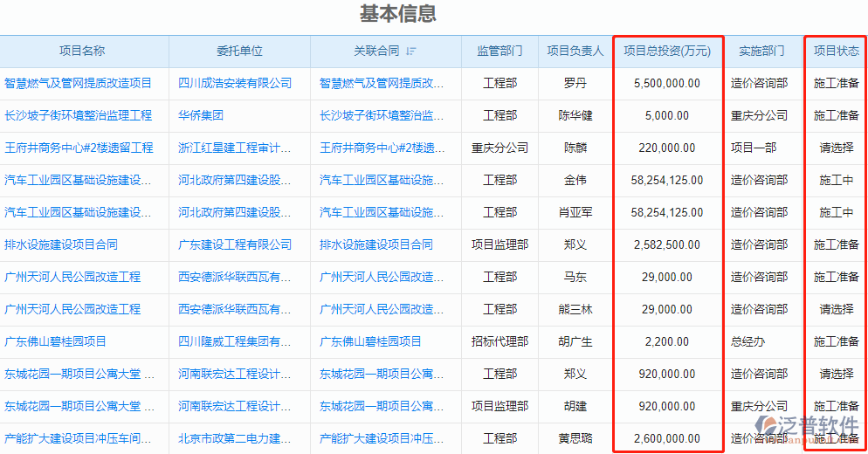Select the 项目负责人 column header

tap(575, 51)
